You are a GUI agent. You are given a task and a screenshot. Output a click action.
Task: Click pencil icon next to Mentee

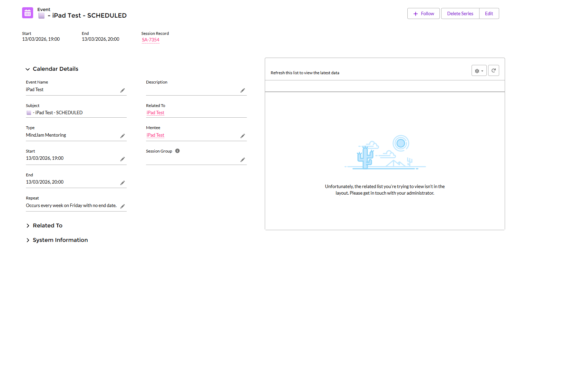[242, 136]
